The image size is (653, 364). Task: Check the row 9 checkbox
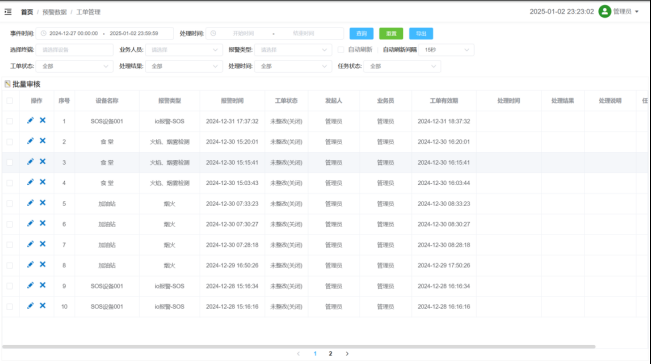10,286
